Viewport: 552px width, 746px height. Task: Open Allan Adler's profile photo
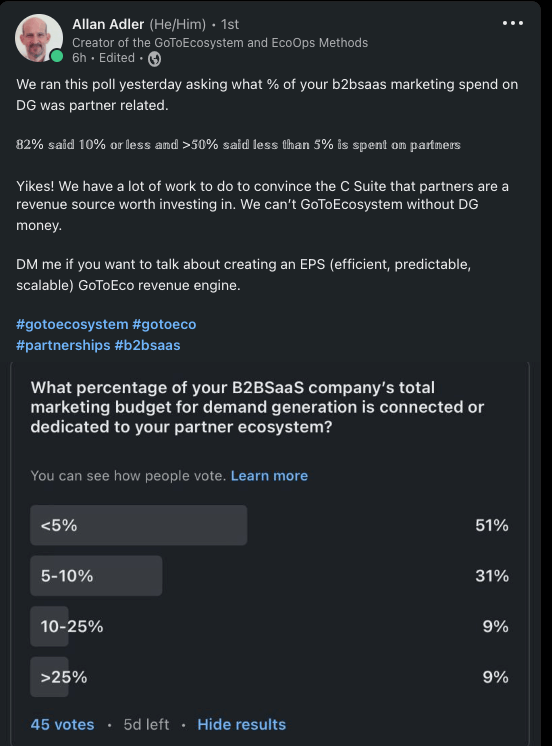39,38
